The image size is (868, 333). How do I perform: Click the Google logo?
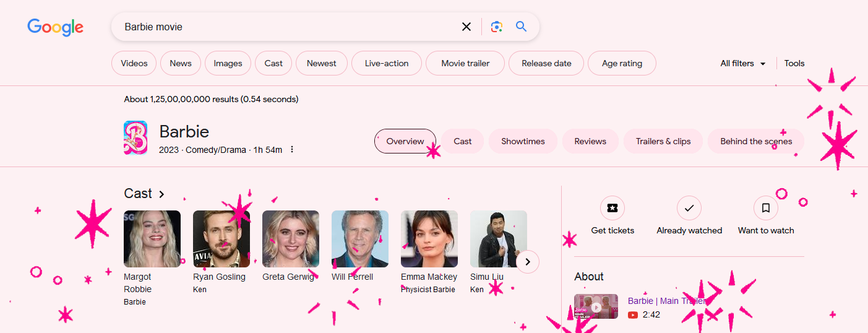tap(55, 27)
